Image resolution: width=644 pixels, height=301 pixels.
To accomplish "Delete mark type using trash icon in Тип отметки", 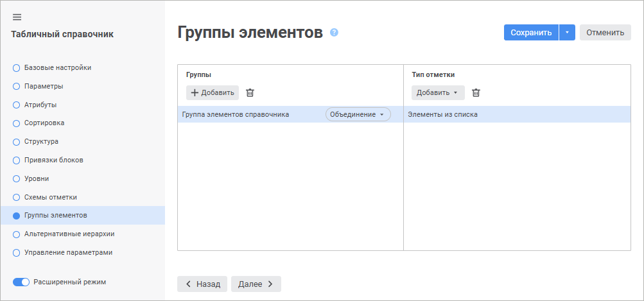I will [x=476, y=93].
